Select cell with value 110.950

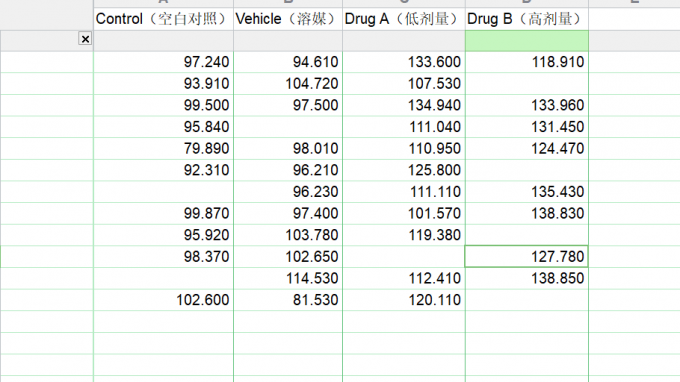pos(404,149)
